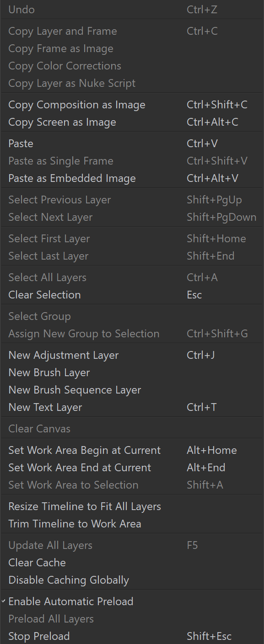Viewport: 264px width, 644px height.
Task: Create a New Adjustment Layer
Action: tap(132, 355)
